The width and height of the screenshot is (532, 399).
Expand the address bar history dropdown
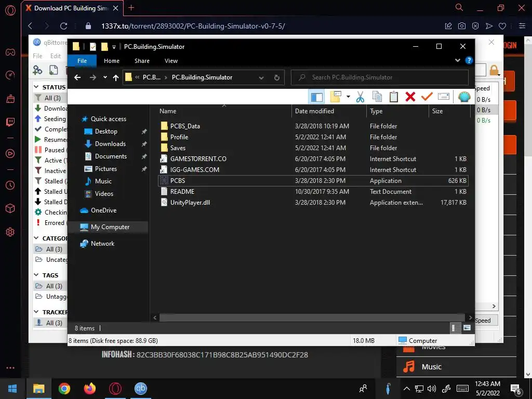(x=261, y=78)
